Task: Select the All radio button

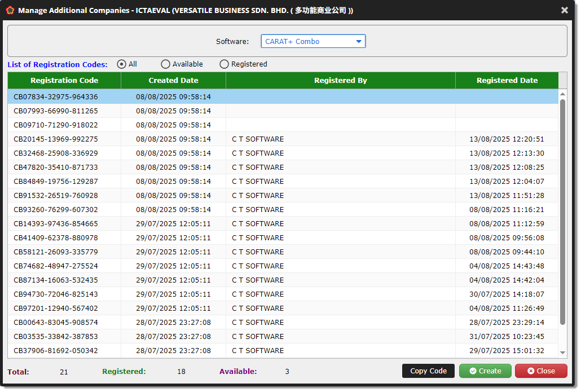Action: point(121,64)
